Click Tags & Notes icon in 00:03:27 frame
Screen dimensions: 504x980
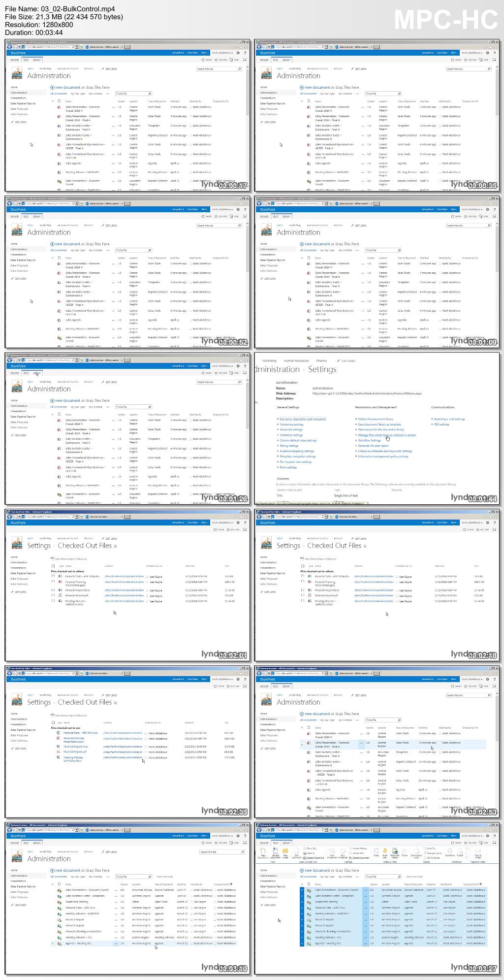coord(478,850)
